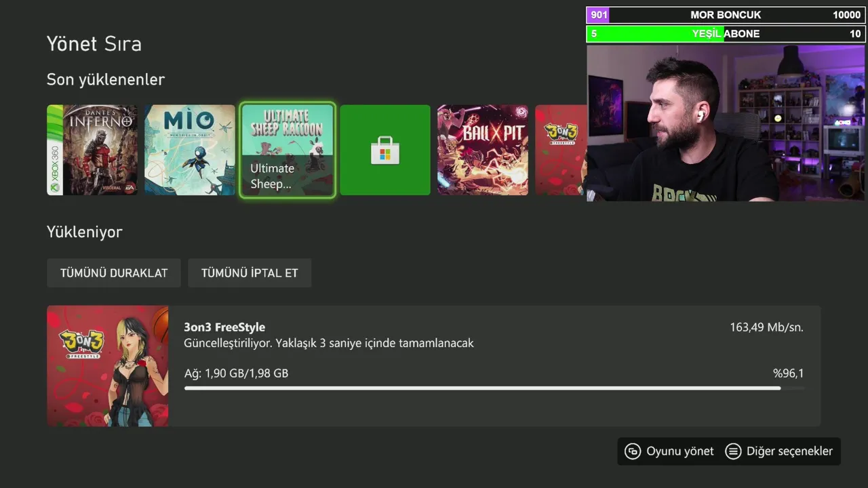Screen dimensions: 868x488
Task: Click the Yönet Sıra page title
Action: 94,44
